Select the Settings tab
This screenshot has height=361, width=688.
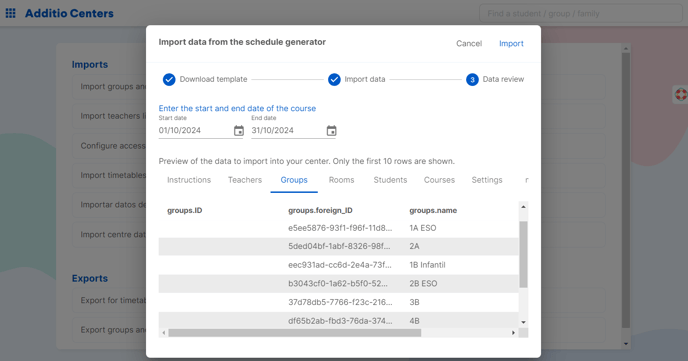[487, 180]
